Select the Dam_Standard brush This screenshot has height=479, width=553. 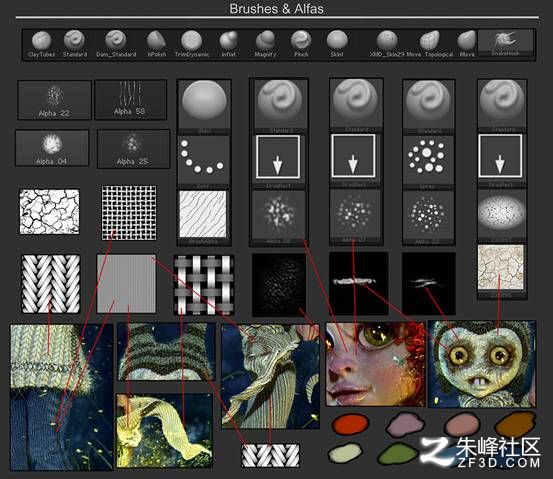pos(116,44)
